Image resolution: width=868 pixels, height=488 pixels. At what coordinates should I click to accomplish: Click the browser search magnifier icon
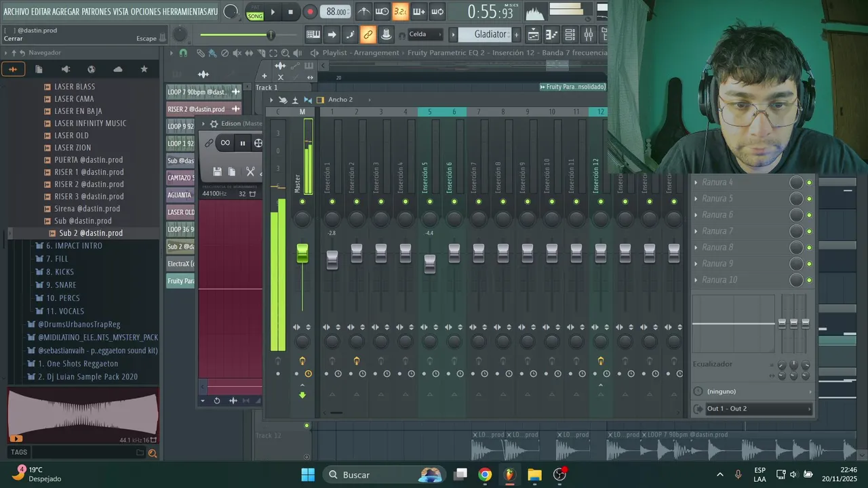tap(153, 453)
